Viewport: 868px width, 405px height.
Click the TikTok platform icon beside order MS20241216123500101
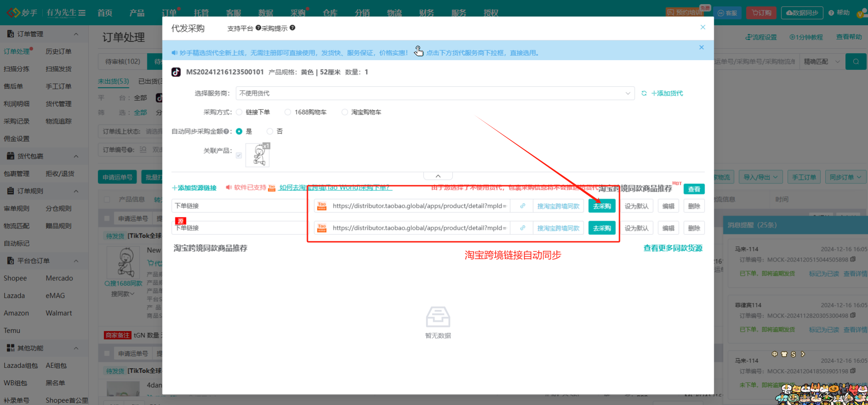176,72
